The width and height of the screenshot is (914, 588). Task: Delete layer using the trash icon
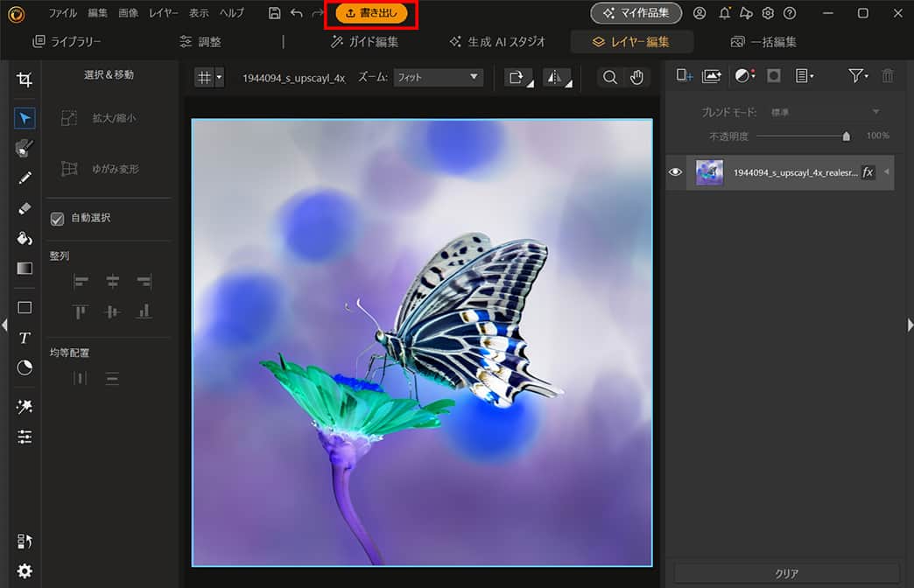click(887, 75)
